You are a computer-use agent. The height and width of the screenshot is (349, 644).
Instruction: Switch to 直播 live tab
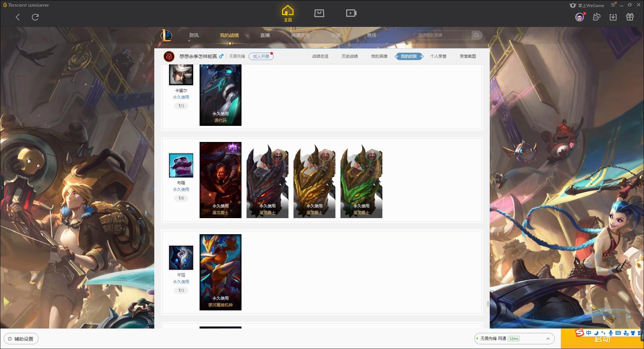pyautogui.click(x=265, y=35)
